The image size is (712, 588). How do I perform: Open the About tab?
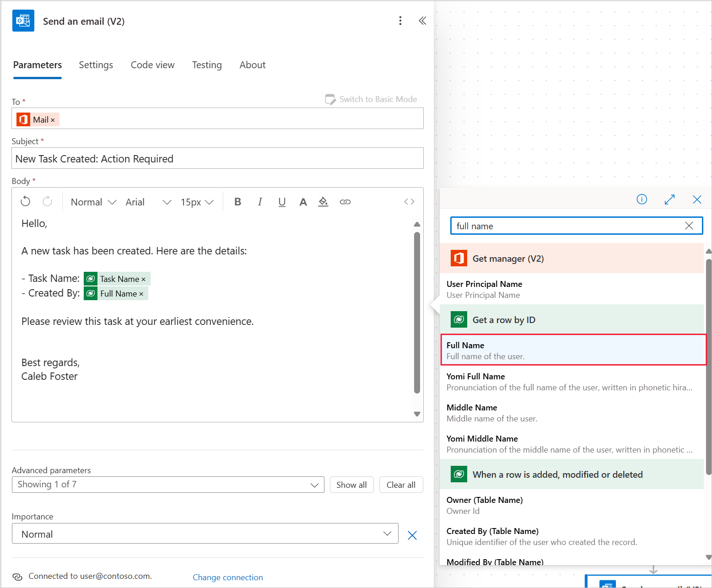click(253, 65)
